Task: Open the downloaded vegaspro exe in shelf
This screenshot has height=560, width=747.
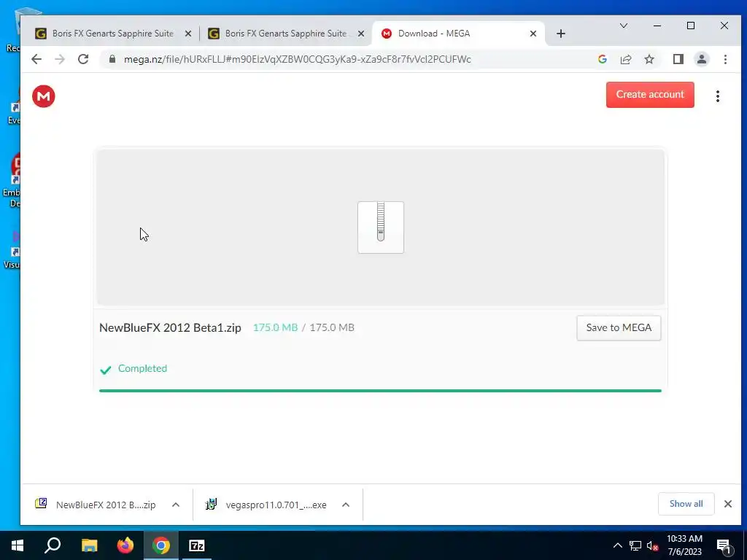Action: coord(266,505)
